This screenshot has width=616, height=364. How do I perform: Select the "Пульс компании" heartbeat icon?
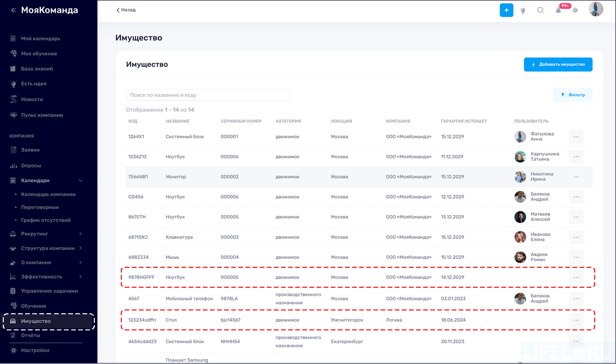pyautogui.click(x=12, y=115)
